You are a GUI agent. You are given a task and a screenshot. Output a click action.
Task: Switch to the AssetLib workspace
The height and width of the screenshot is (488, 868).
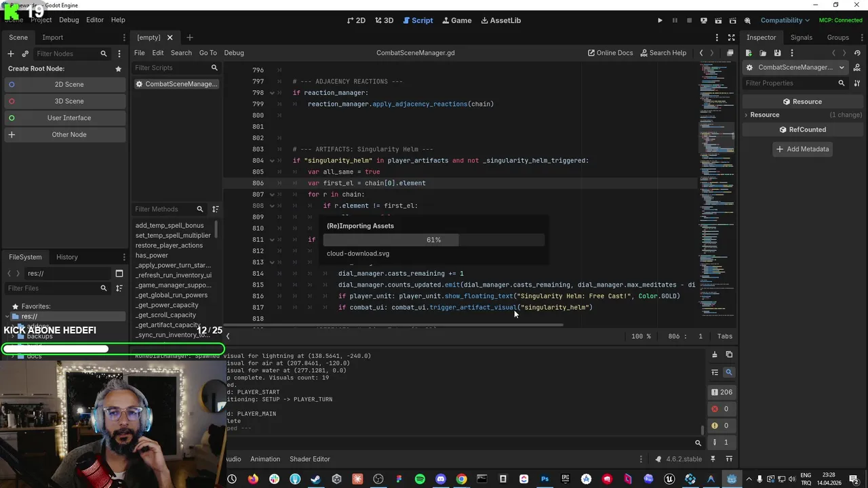coord(501,20)
